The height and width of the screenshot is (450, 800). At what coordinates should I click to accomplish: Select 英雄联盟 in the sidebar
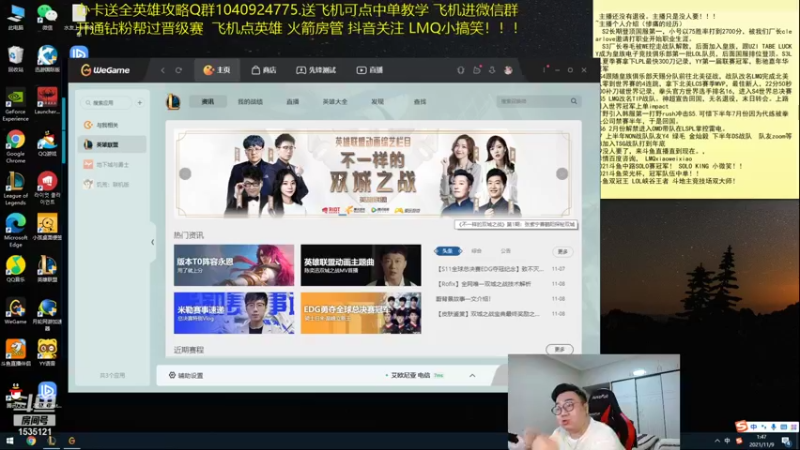click(112, 144)
